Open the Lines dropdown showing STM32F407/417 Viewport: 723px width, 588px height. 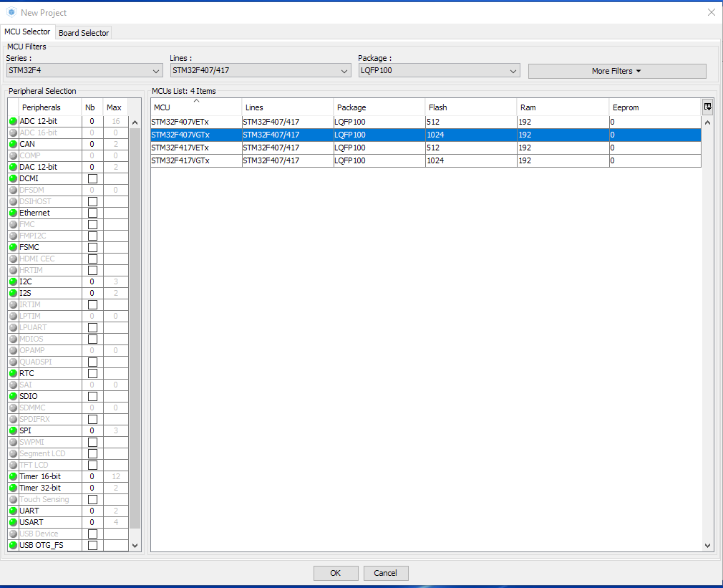pyautogui.click(x=261, y=71)
